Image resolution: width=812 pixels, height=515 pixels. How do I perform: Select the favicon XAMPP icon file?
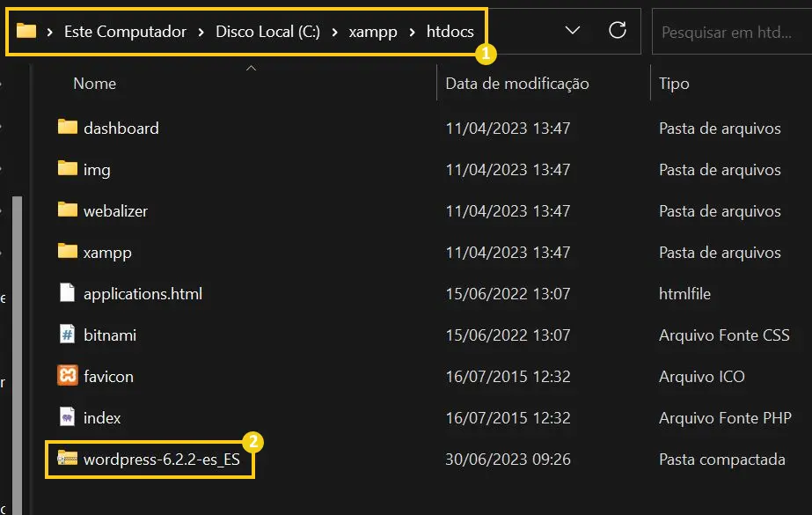[x=68, y=375]
